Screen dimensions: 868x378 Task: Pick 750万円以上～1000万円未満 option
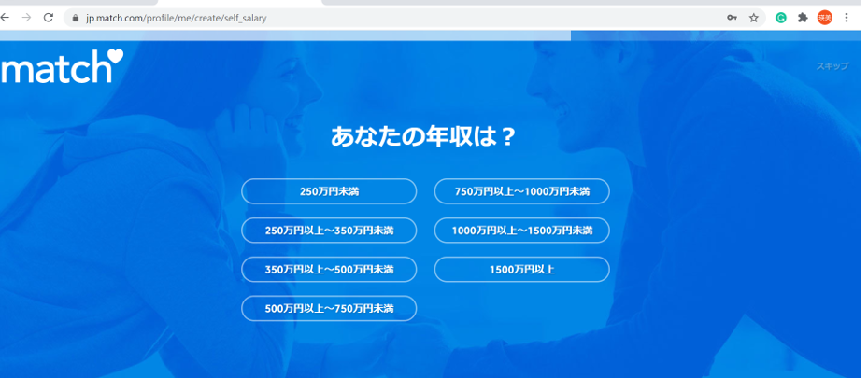tap(522, 191)
